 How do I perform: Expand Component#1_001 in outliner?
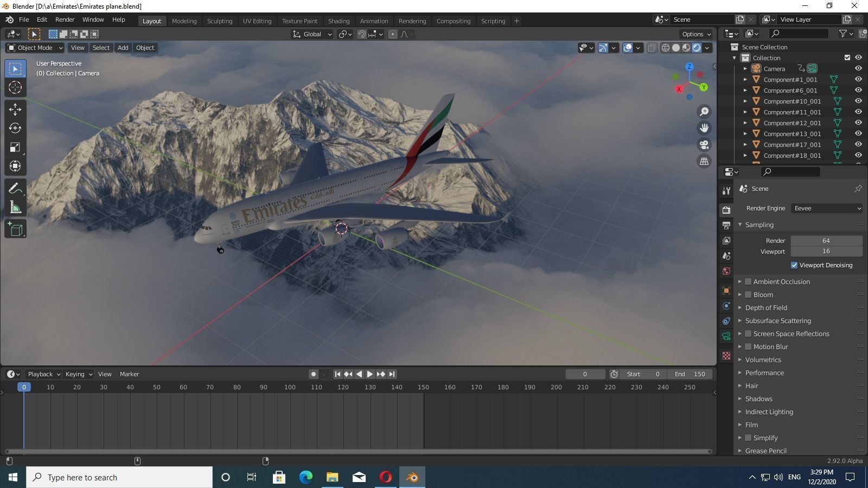pos(745,80)
